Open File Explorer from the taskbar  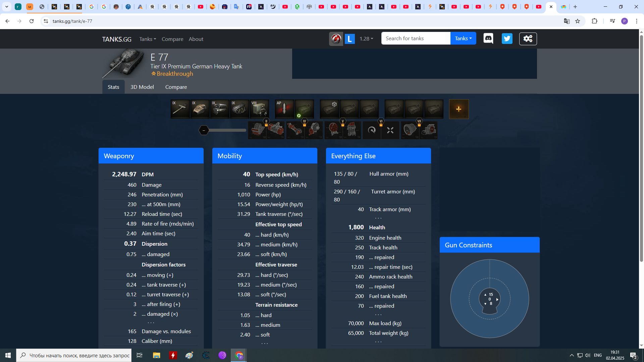pyautogui.click(x=157, y=355)
